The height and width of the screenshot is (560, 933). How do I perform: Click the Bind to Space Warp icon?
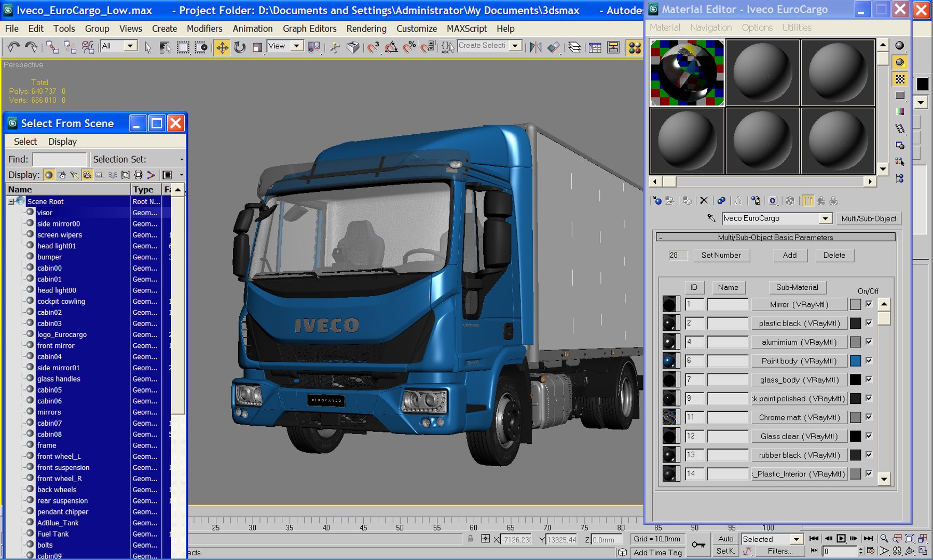pos(88,47)
